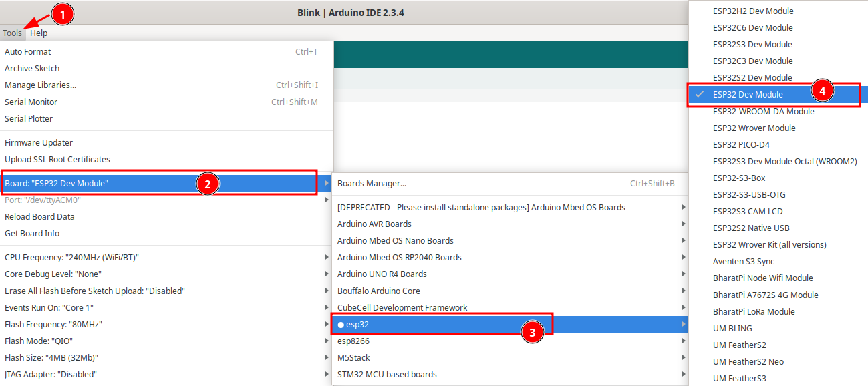This screenshot has height=386, width=868.
Task: Select ESP32S3 Dev Module board
Action: [778, 44]
